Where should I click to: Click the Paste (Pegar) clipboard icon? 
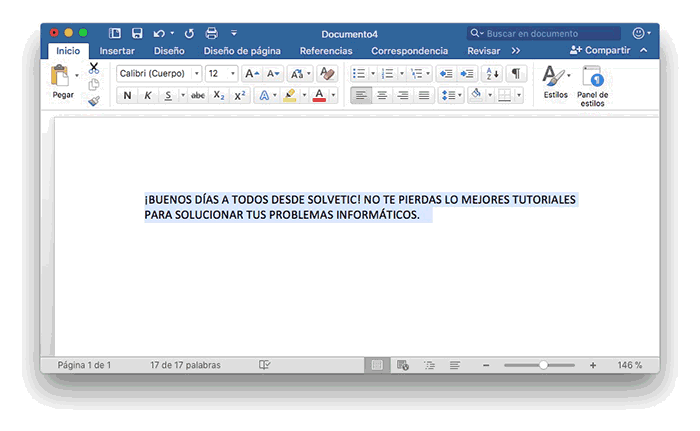(x=59, y=75)
